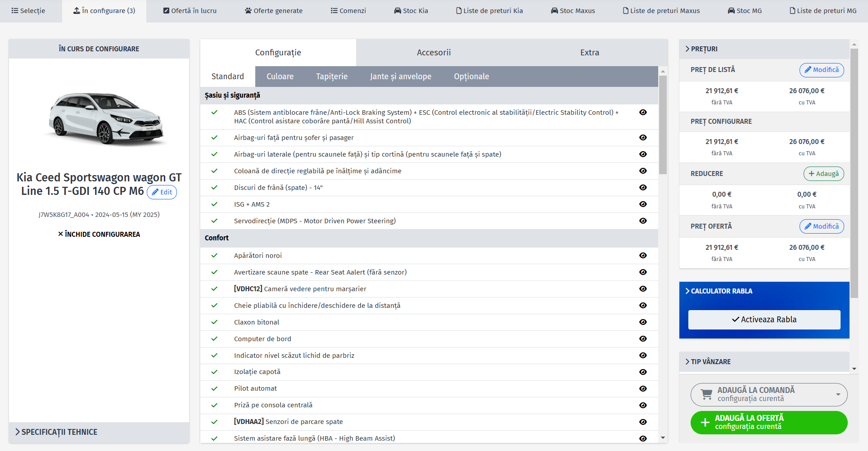Toggle eye icon for Avertizare scaune spate row
The image size is (868, 451).
coord(643,272)
